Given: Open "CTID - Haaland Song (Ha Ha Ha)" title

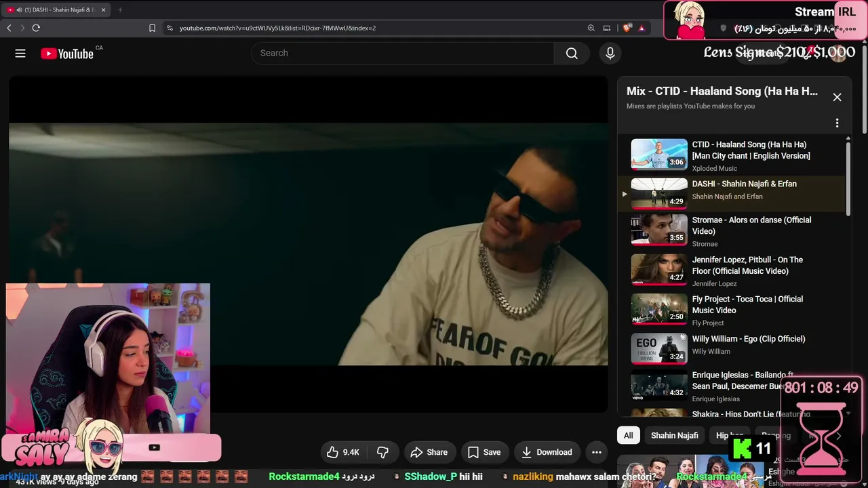Looking at the screenshot, I should [751, 150].
